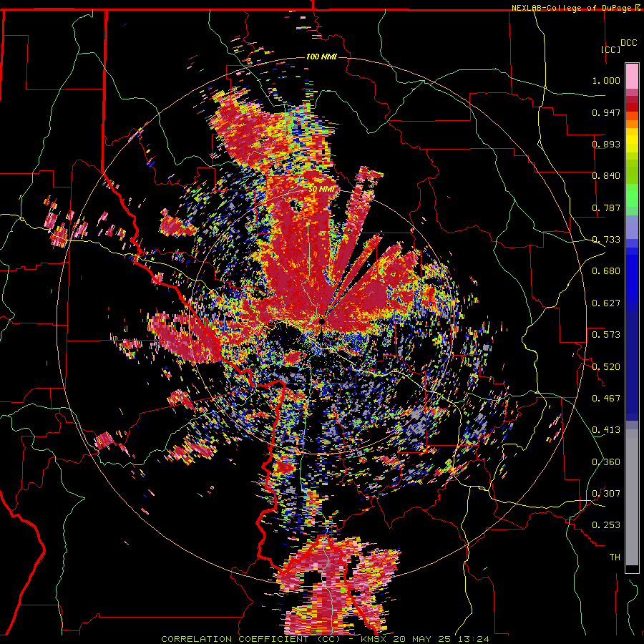Click the Correlation Coefficient KMSX timestamp caption
The image size is (644, 644).
(x=325, y=639)
